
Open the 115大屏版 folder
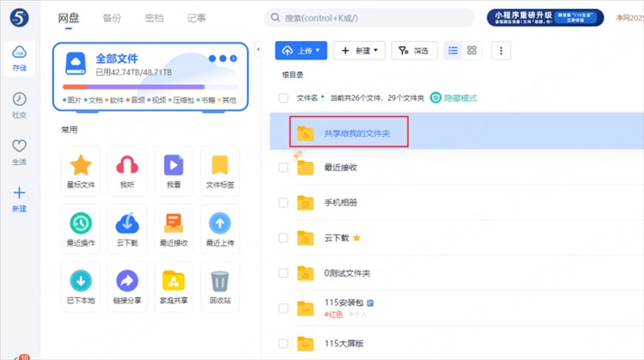(343, 343)
